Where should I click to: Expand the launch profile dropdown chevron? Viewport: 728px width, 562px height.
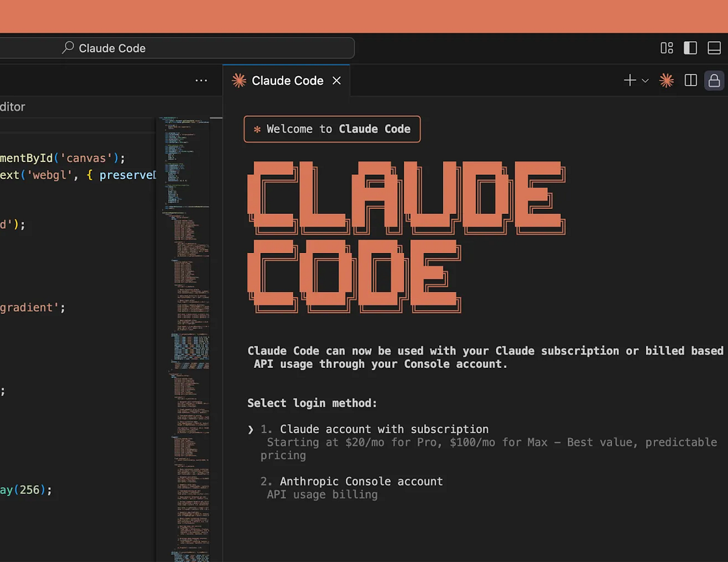[x=645, y=81]
